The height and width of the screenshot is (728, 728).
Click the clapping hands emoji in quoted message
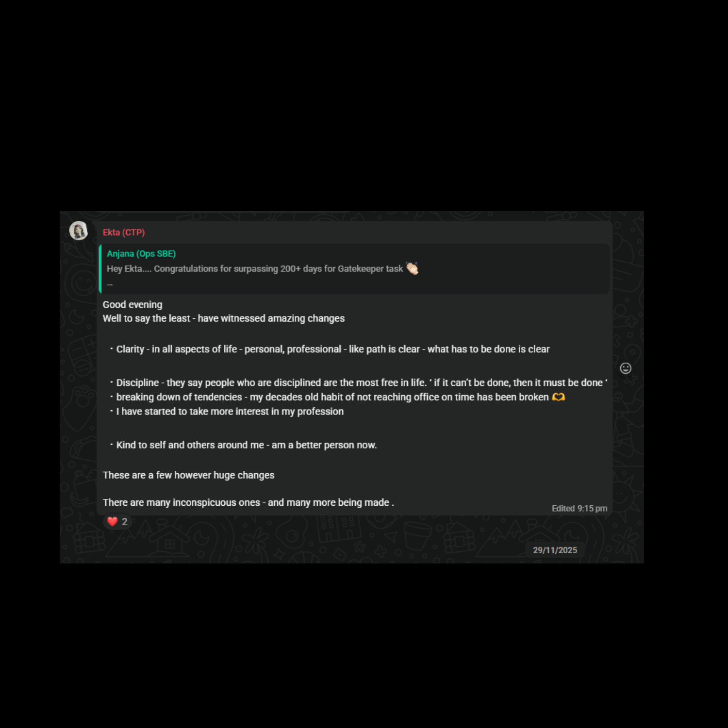click(412, 268)
